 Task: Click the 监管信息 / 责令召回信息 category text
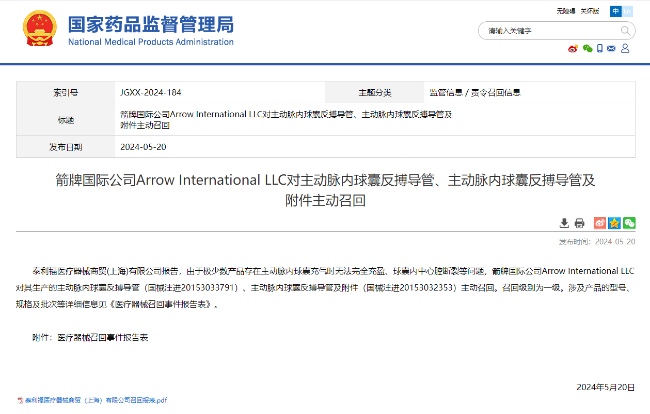pyautogui.click(x=473, y=92)
